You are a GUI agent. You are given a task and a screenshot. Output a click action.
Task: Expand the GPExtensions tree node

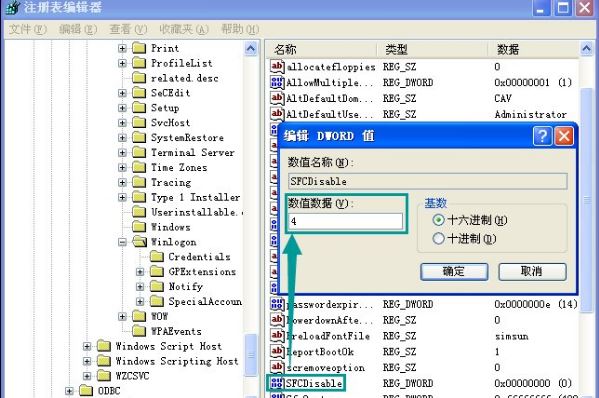coord(140,272)
